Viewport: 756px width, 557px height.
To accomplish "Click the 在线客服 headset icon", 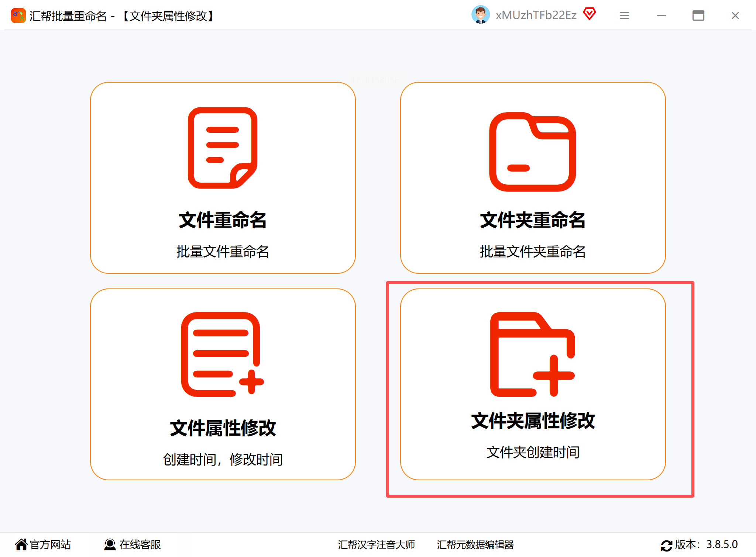I will (x=110, y=544).
